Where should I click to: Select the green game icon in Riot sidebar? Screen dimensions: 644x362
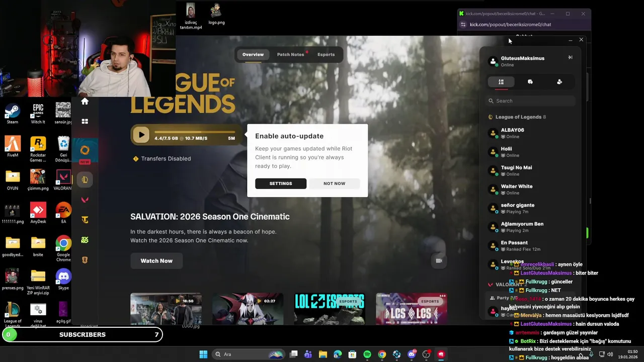tap(85, 240)
